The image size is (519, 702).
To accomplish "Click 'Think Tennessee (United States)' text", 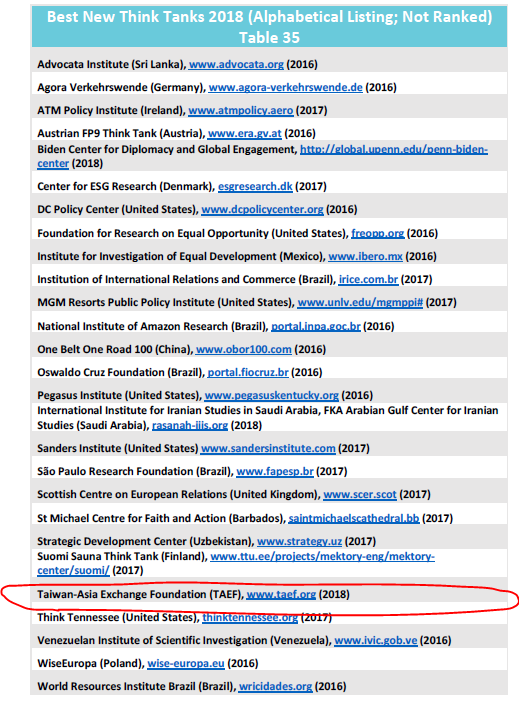I will click(118, 617).
